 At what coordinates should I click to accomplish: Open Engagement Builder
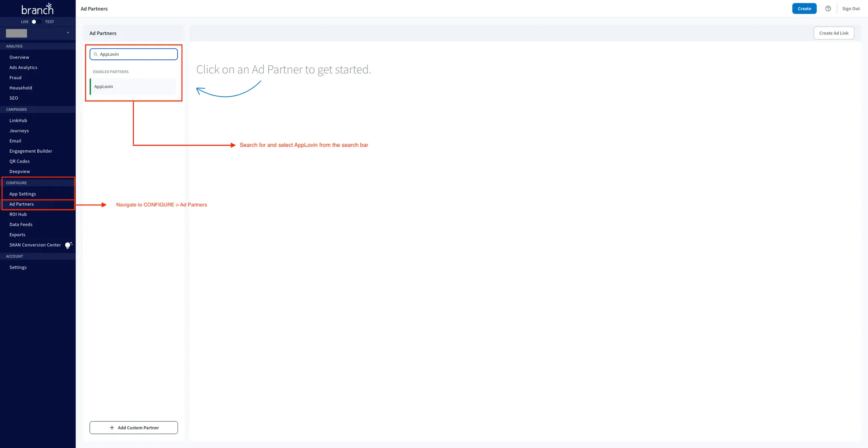tap(31, 151)
